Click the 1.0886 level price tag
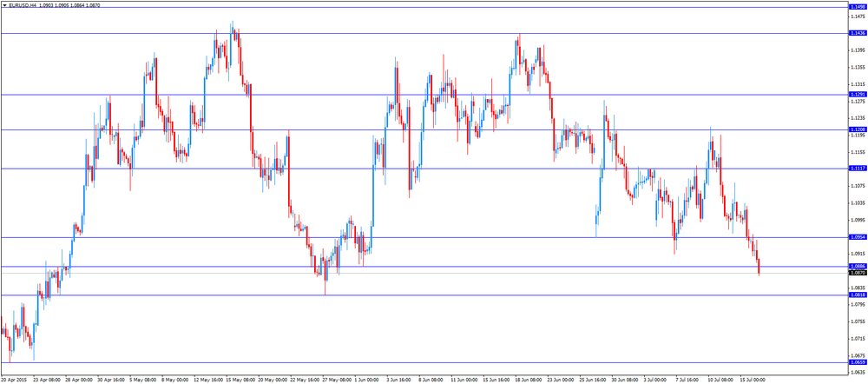 tap(858, 267)
